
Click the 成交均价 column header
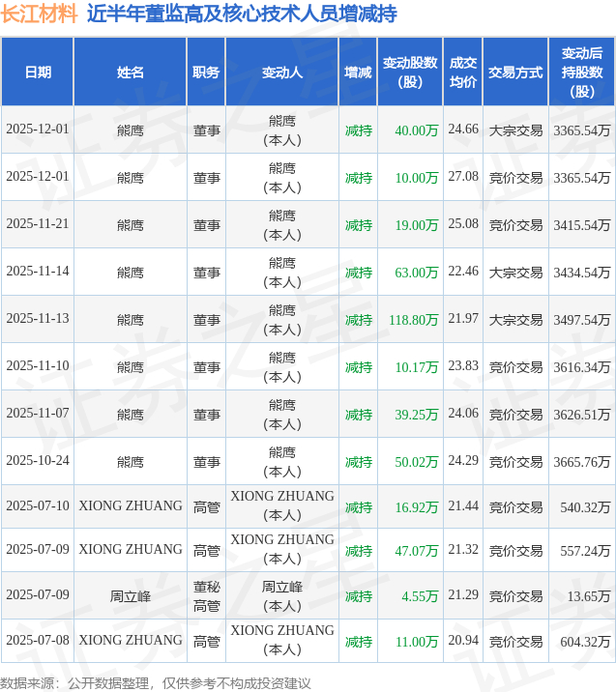[x=463, y=72]
